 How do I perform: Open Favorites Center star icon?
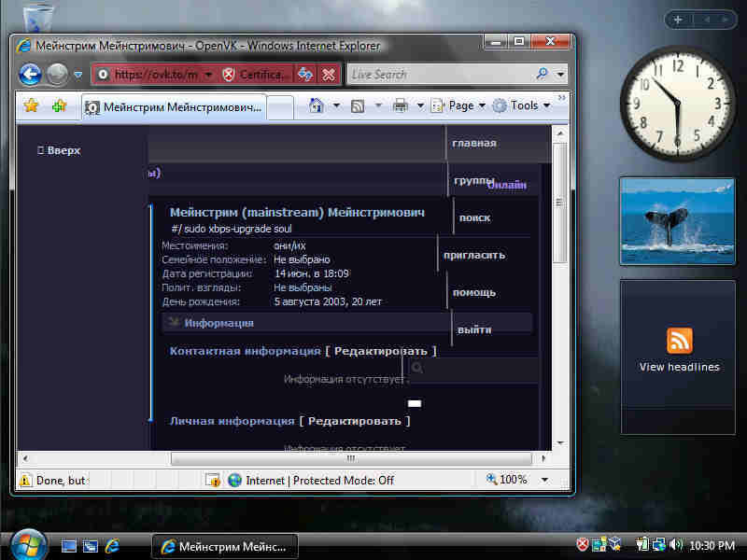point(31,105)
